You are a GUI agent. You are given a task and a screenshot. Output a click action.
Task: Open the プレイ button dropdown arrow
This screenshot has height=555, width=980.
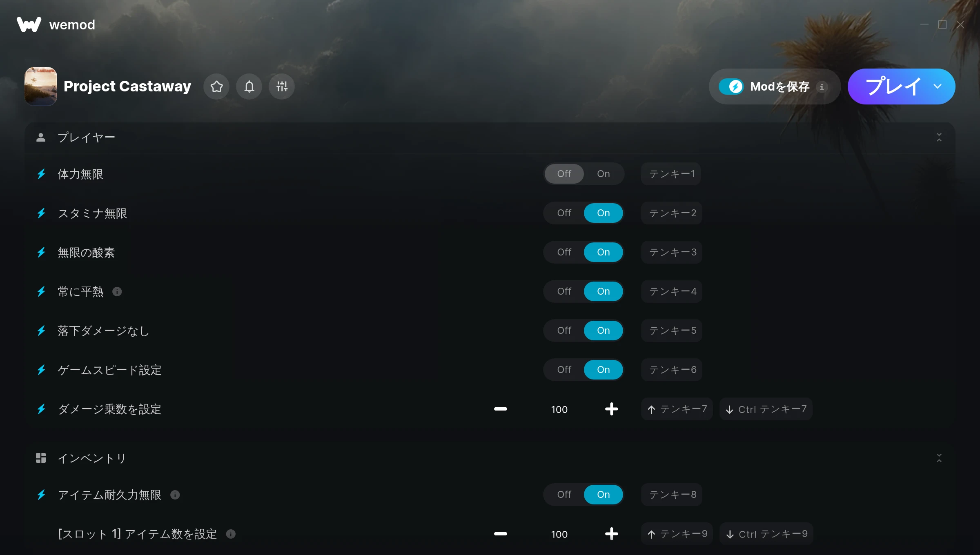(938, 87)
